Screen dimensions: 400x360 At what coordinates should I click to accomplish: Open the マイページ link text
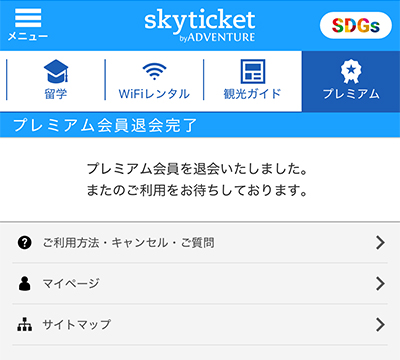[x=71, y=284]
